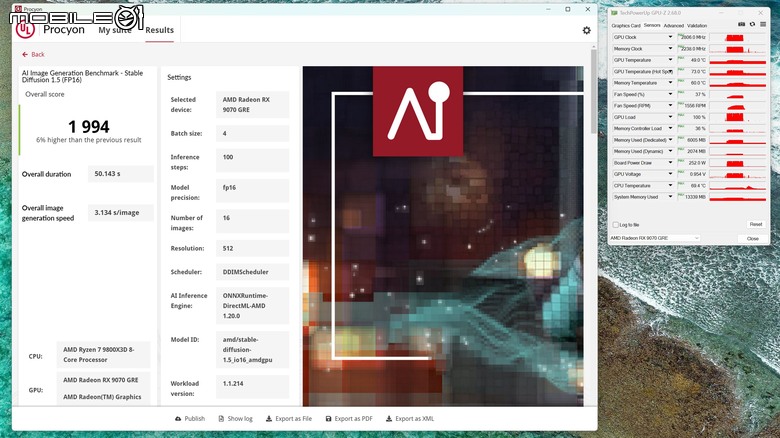The height and width of the screenshot is (438, 780).
Task: Go Back to previous Procyon page
Action: pos(33,54)
